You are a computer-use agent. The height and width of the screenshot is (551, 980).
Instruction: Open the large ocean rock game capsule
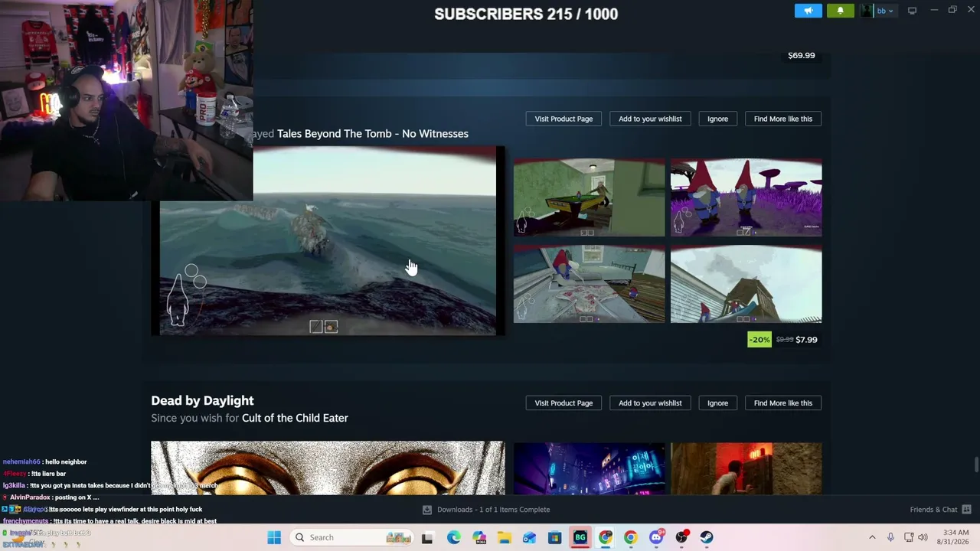coord(328,240)
